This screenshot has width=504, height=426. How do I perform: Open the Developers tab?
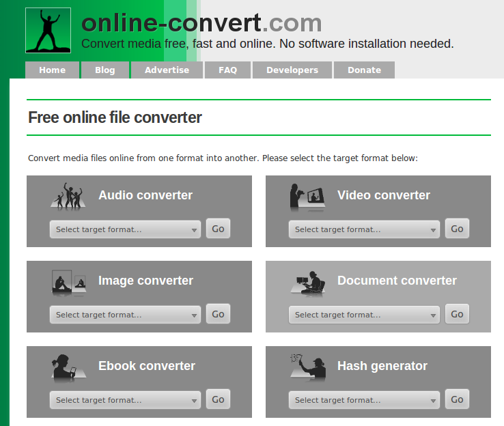[292, 70]
